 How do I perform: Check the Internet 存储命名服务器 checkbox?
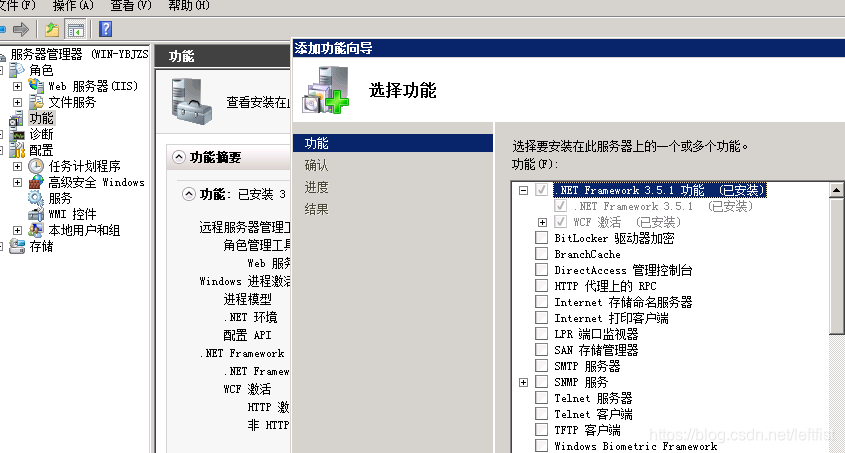(x=542, y=302)
